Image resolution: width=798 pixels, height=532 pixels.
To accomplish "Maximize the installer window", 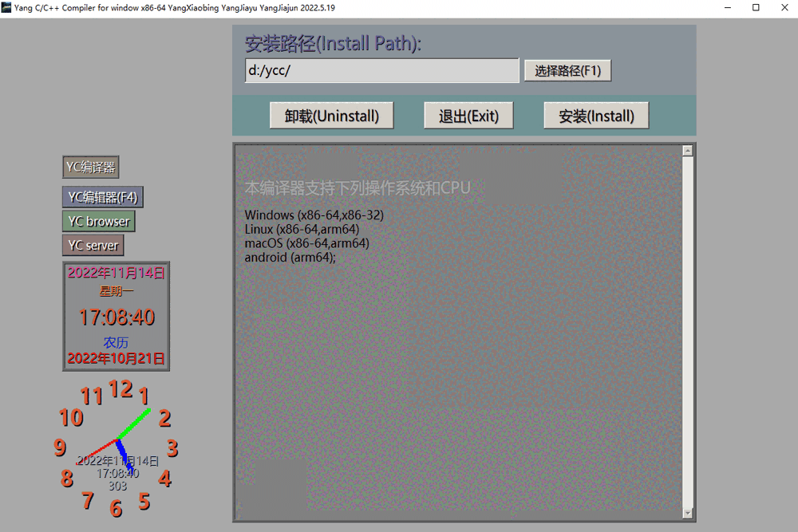I will click(x=756, y=8).
